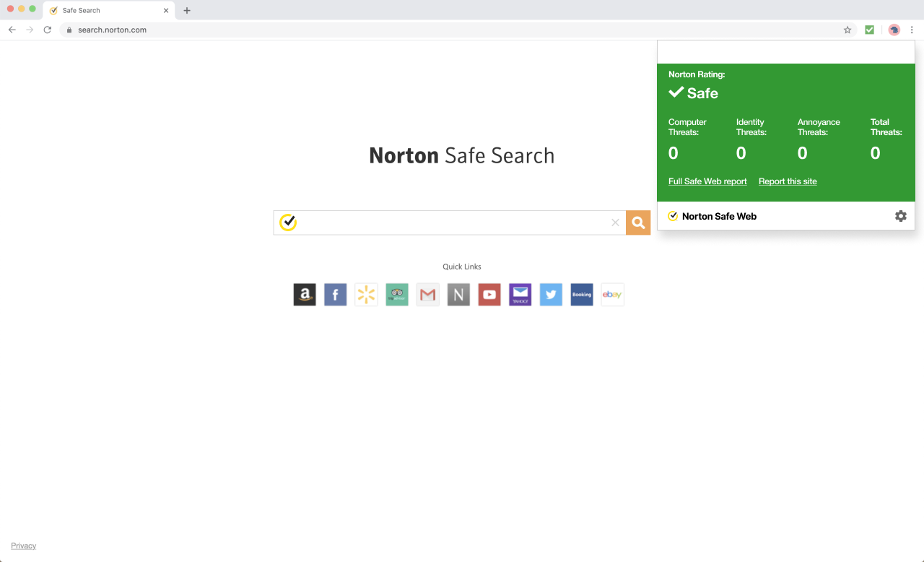924x578 pixels.
Task: Click the Computer Threats count
Action: coord(674,153)
